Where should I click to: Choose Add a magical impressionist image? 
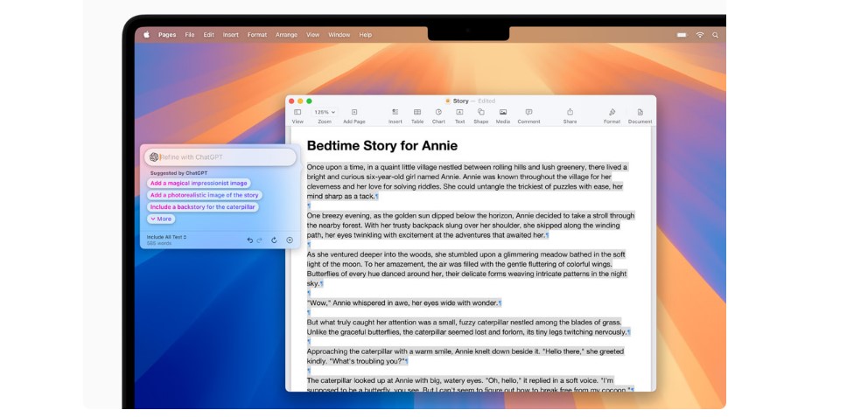pyautogui.click(x=199, y=183)
